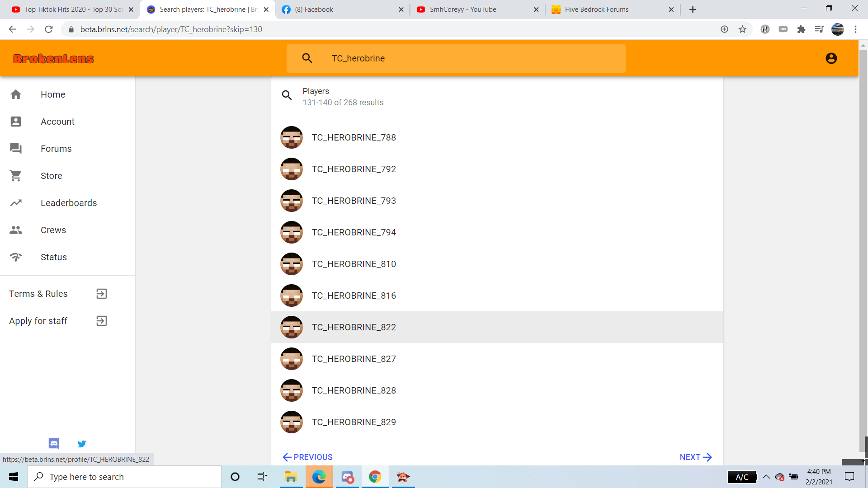This screenshot has height=488, width=868.
Task: Open player TC_HEROBRINE_792
Action: [x=497, y=169]
